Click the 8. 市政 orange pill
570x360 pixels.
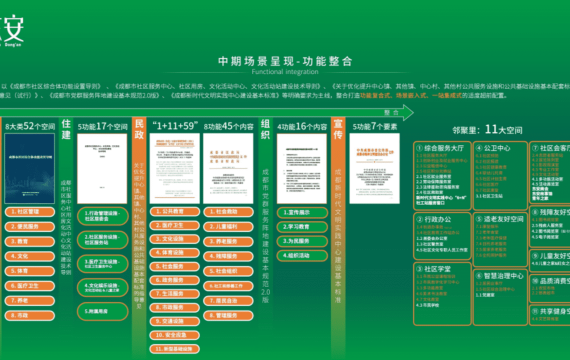pyautogui.click(x=30, y=315)
